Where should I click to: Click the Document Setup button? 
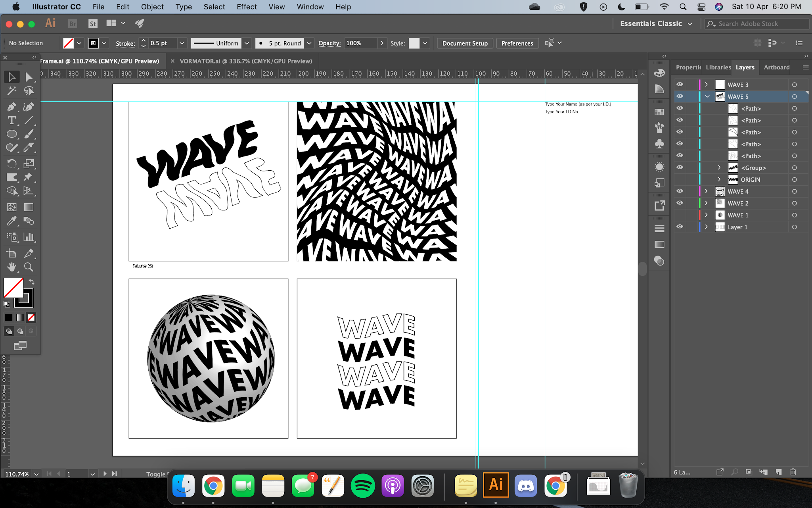(x=465, y=43)
